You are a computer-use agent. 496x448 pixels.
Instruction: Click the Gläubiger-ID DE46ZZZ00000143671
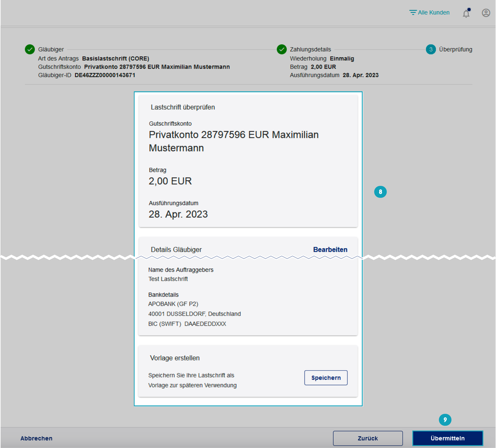105,75
